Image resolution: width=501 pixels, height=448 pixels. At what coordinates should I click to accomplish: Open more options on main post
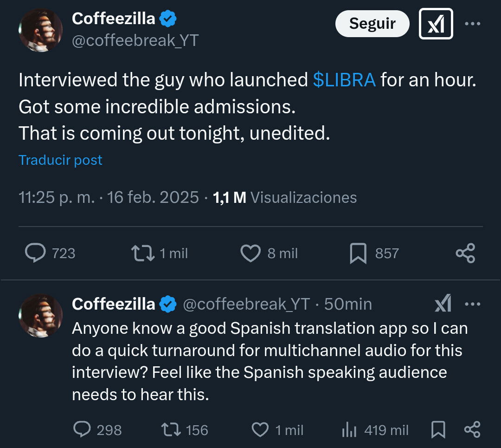tap(473, 24)
